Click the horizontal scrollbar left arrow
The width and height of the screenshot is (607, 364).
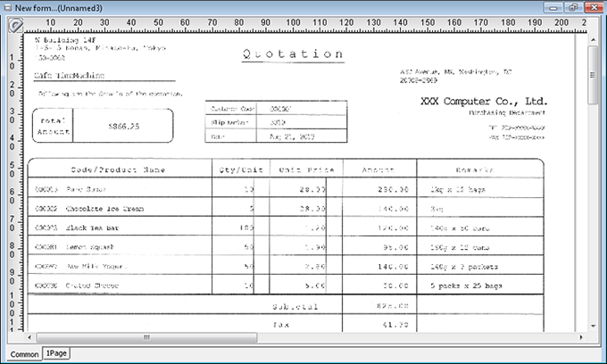point(29,337)
